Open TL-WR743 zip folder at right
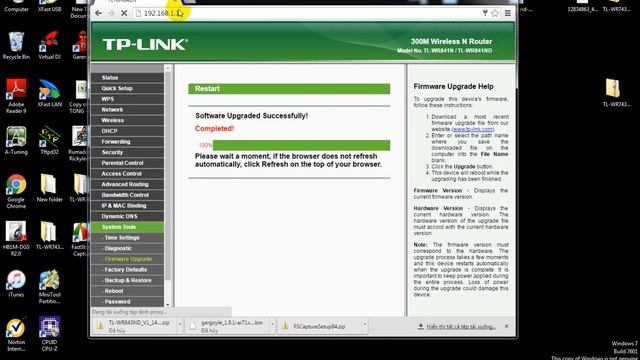640x360 pixels. click(x=616, y=92)
